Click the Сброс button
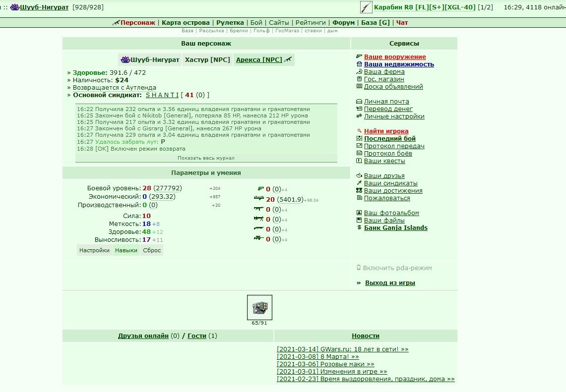Viewport: 566px width, 392px height. (152, 250)
